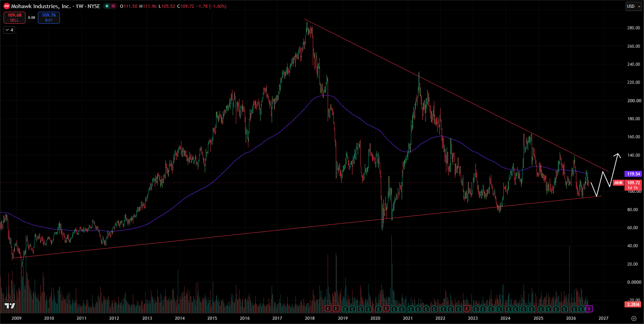Image resolution: width=644 pixels, height=324 pixels.
Task: Click the low value L105.52
Action: tap(167, 6)
